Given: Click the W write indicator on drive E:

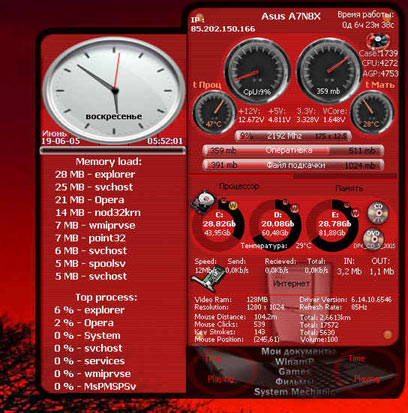Looking at the screenshot, I should point(355,212).
